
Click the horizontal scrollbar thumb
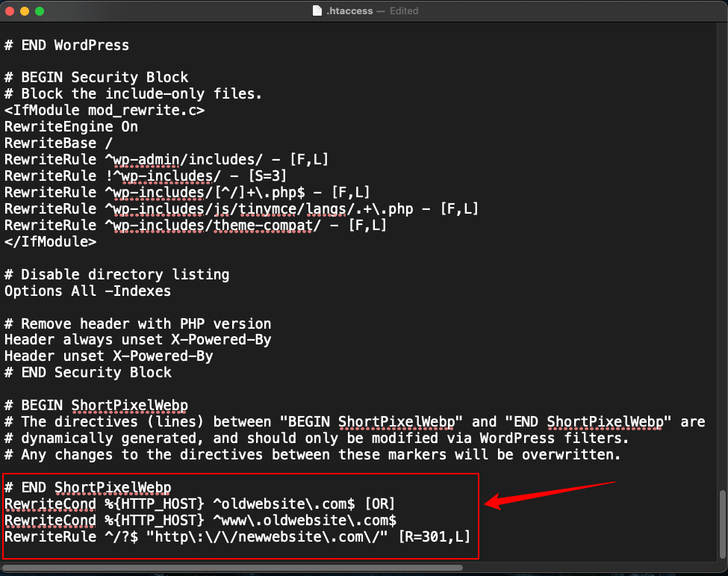[233, 568]
